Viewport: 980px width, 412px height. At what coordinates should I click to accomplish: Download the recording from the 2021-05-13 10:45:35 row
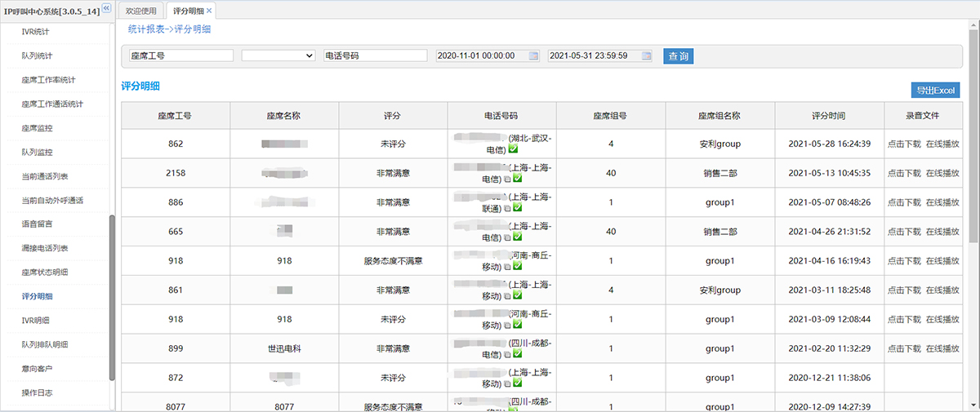(904, 173)
